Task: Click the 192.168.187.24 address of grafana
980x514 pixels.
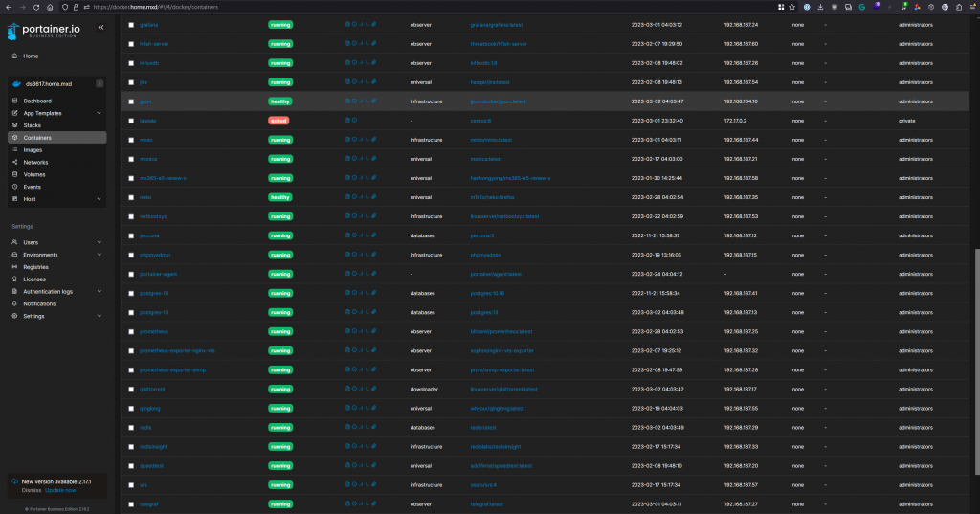Action: click(741, 25)
